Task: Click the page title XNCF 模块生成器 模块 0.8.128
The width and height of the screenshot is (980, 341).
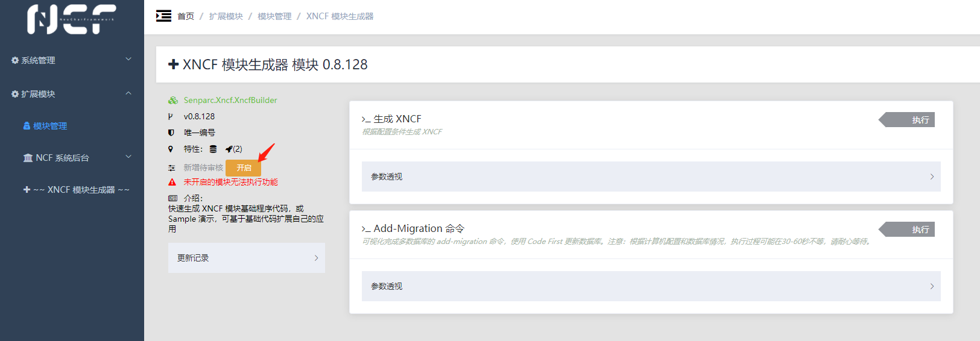Action: tap(275, 64)
